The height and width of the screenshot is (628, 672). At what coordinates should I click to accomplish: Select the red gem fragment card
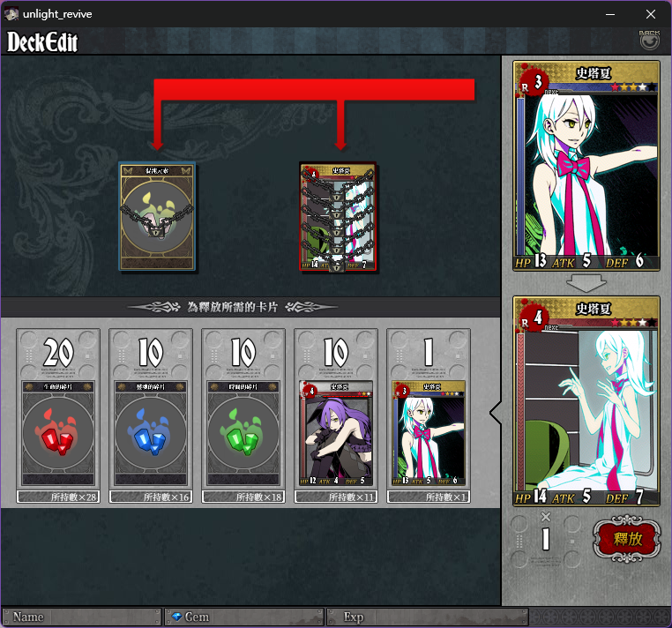[x=58, y=433]
